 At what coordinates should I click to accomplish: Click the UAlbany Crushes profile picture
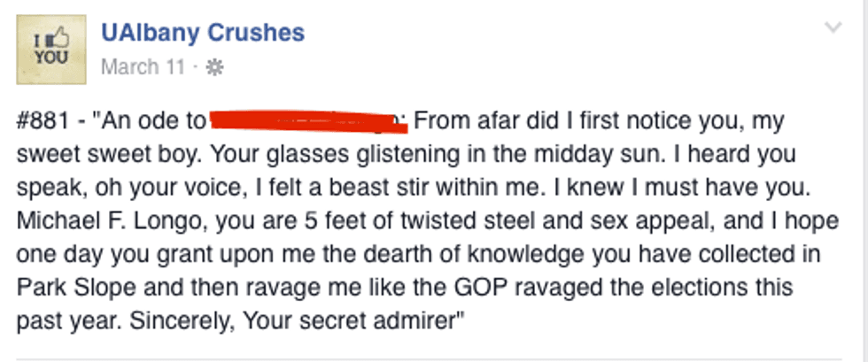pos(51,50)
